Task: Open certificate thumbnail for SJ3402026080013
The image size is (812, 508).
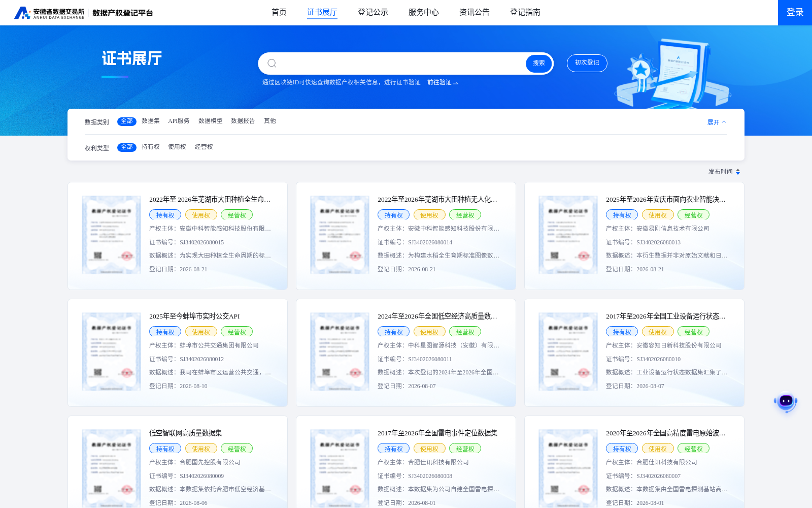Action: click(568, 235)
